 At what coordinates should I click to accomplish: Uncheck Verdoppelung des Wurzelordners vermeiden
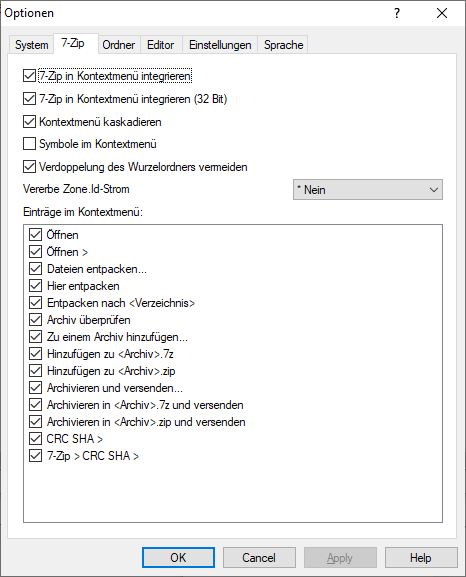(x=29, y=166)
